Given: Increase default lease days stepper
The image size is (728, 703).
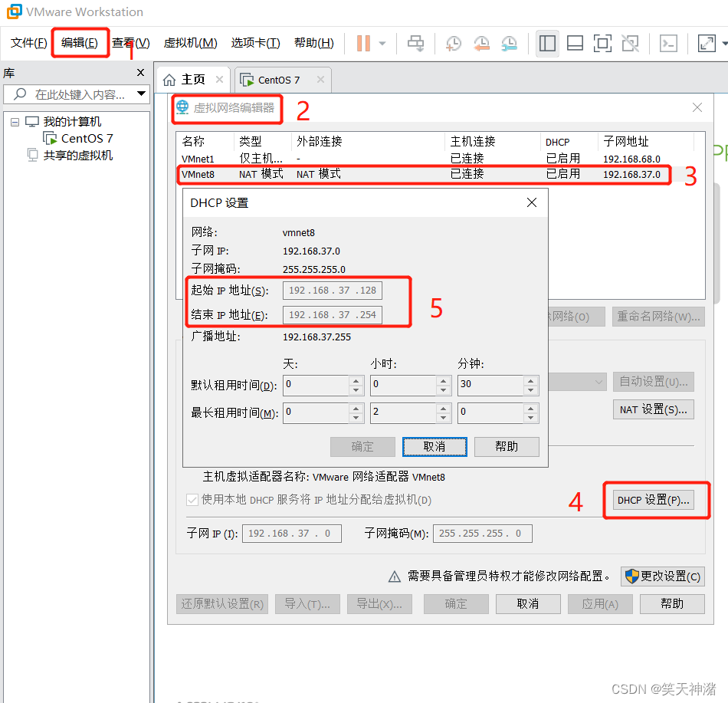Looking at the screenshot, I should tap(356, 380).
